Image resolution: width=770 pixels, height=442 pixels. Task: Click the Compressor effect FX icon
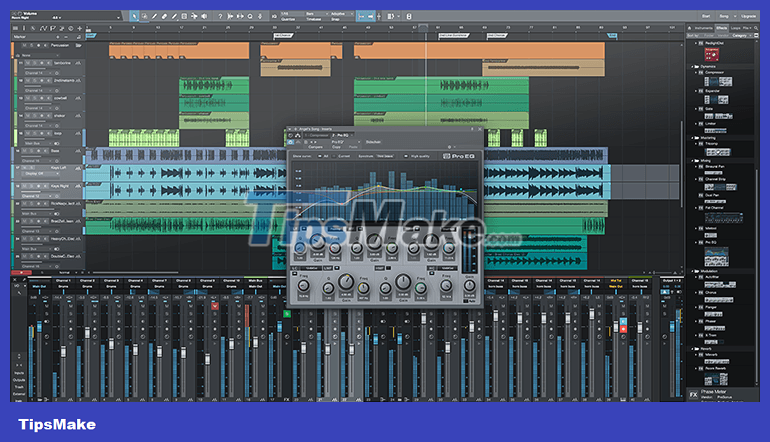pyautogui.click(x=701, y=72)
